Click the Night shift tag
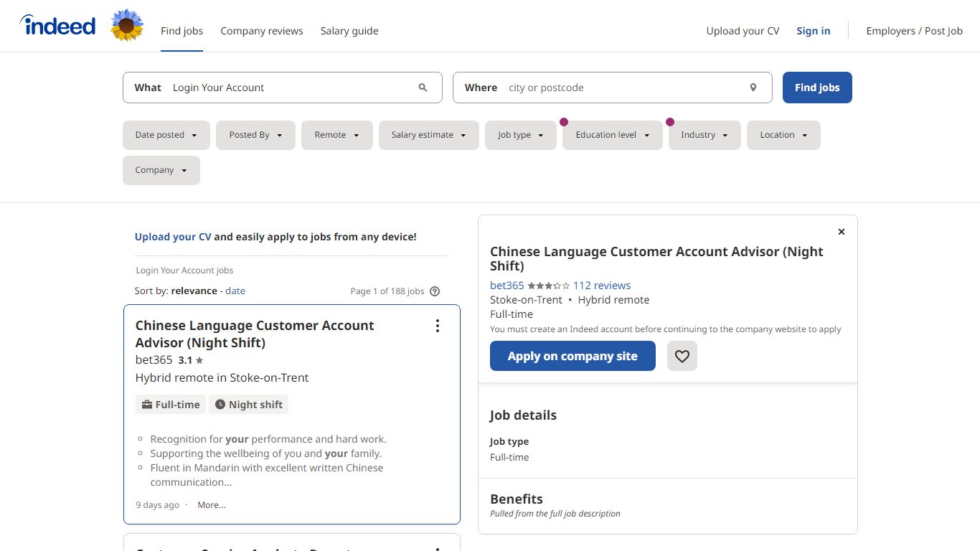 coord(249,405)
